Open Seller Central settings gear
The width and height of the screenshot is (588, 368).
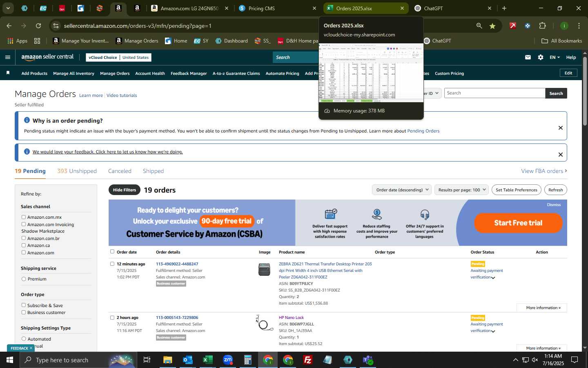point(541,57)
